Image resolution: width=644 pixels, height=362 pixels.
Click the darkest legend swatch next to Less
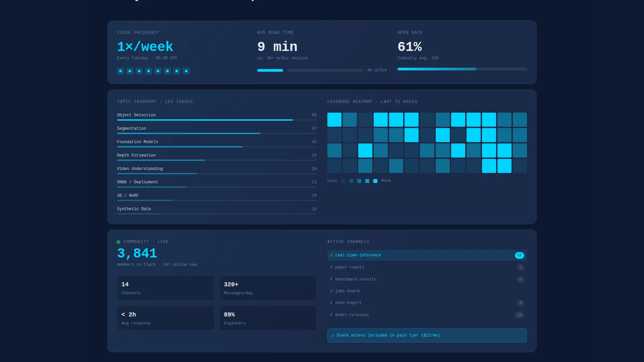point(343,181)
